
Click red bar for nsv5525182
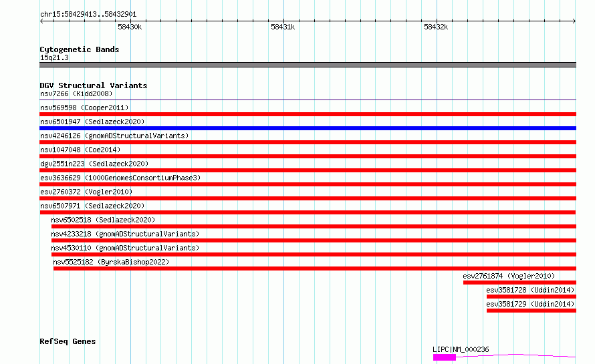315,268
